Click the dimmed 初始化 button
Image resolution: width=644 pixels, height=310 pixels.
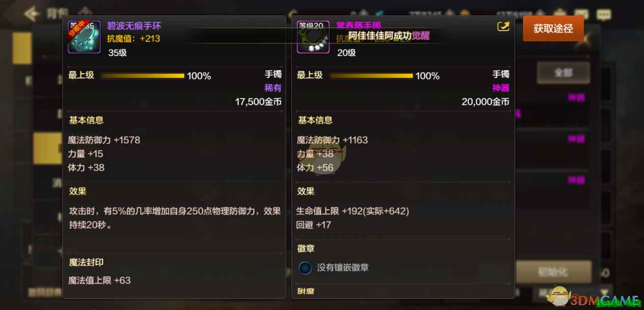tap(554, 272)
